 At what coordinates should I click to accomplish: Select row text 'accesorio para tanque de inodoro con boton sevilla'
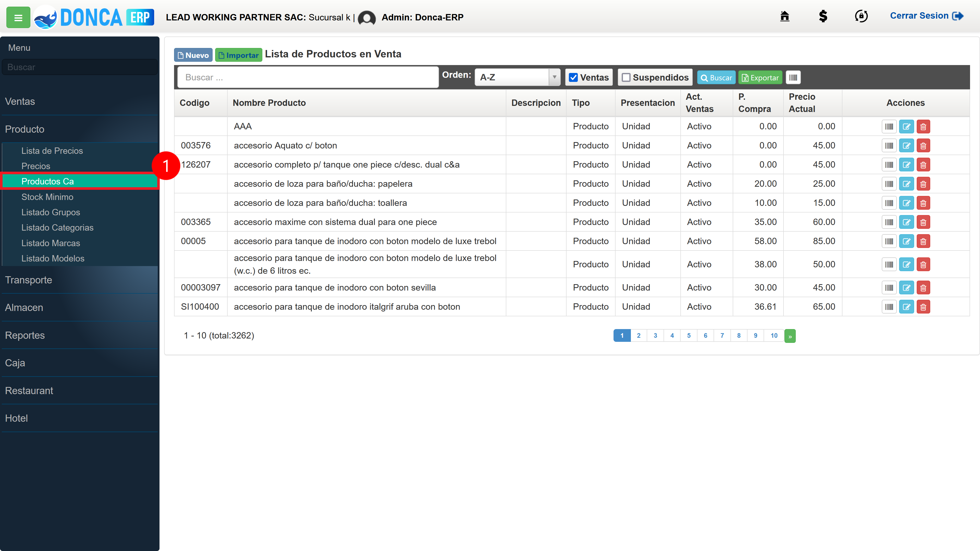pos(335,287)
